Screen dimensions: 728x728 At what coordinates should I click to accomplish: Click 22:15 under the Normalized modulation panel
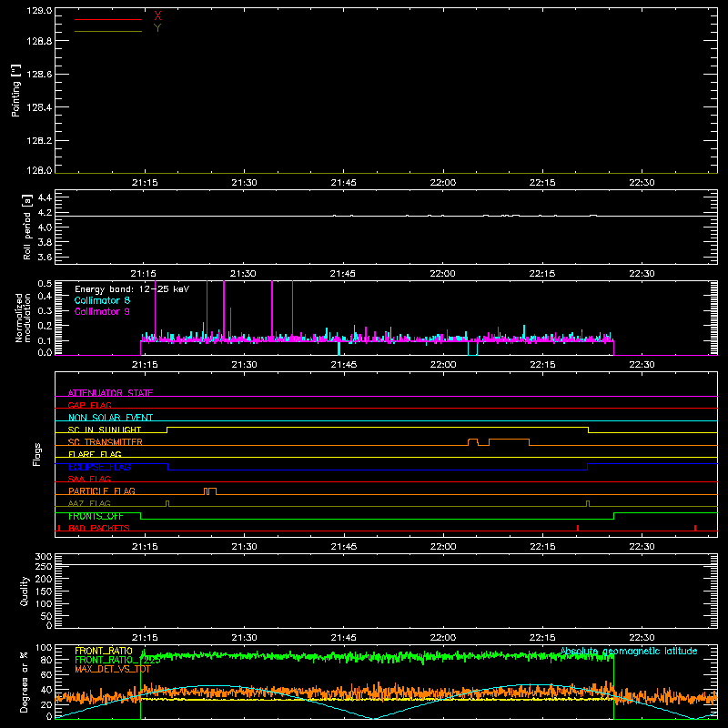tap(542, 365)
